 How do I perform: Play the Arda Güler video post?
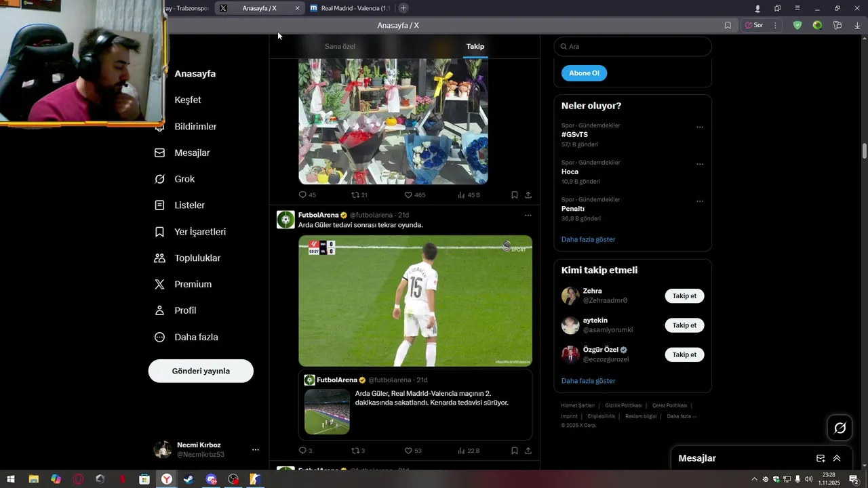(x=415, y=301)
